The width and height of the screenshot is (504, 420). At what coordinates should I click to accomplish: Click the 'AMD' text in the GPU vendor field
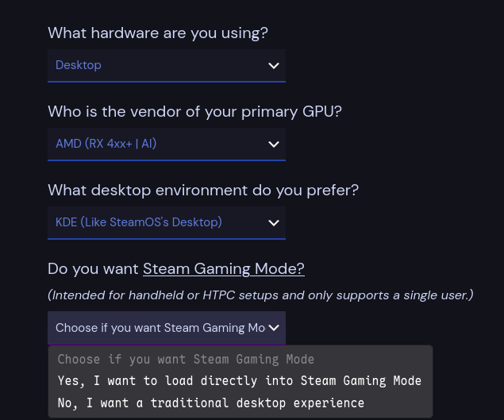pos(68,144)
